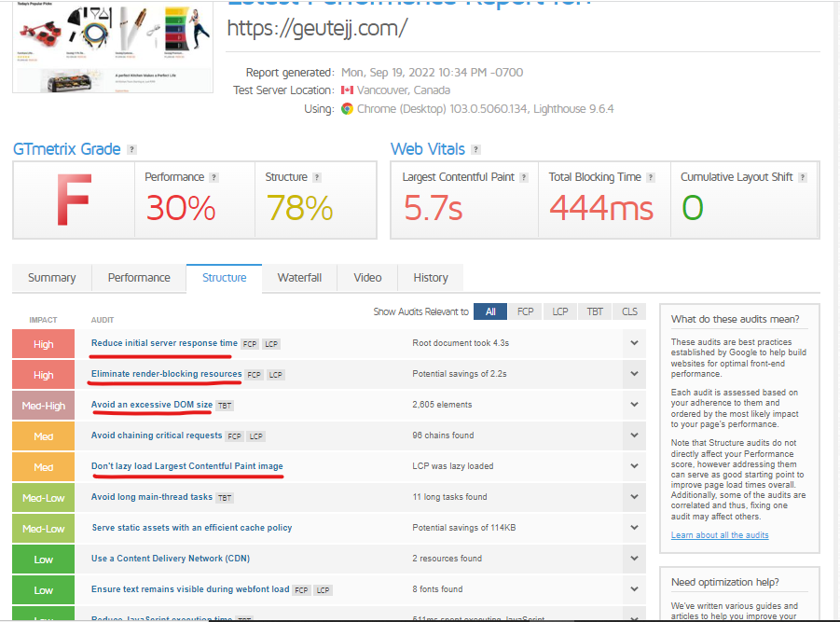Open 'Reduce initial server response time' audit

click(x=164, y=343)
